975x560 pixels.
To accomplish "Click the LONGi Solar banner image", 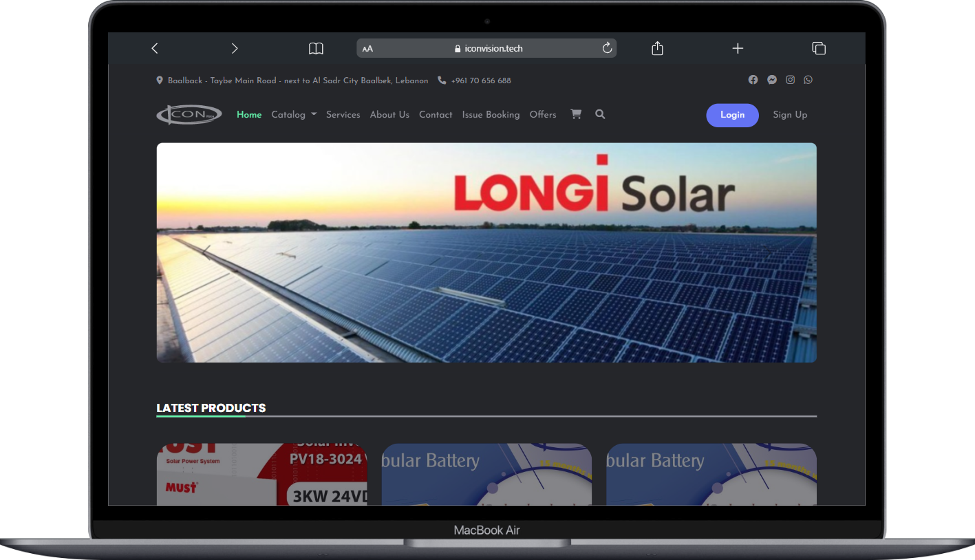I will pyautogui.click(x=486, y=252).
